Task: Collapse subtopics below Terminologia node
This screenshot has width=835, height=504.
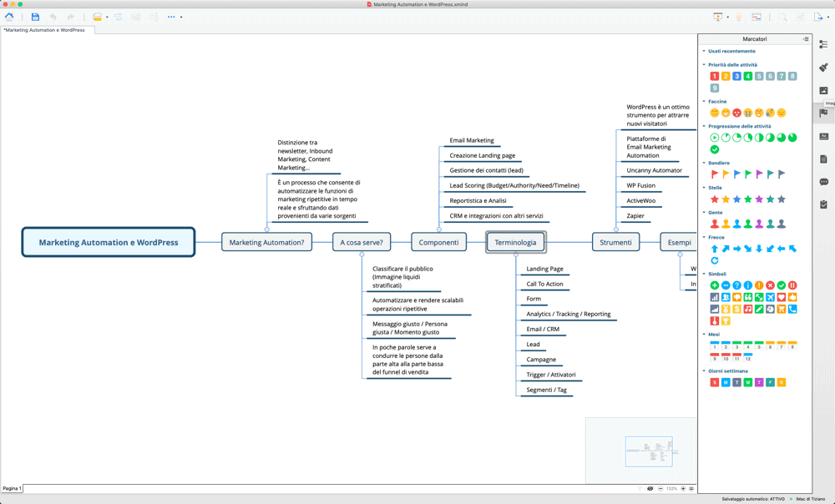Action: pos(515,255)
